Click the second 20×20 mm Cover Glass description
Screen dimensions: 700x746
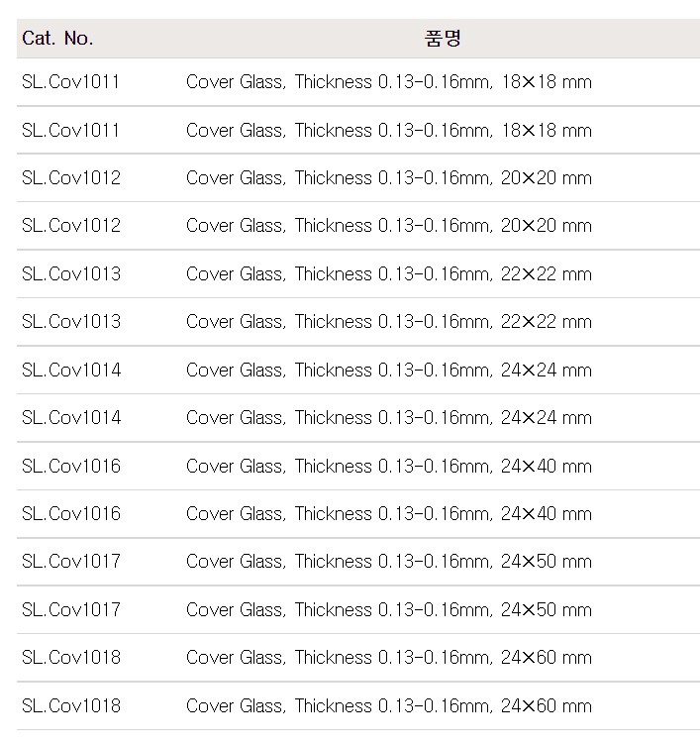(x=389, y=226)
